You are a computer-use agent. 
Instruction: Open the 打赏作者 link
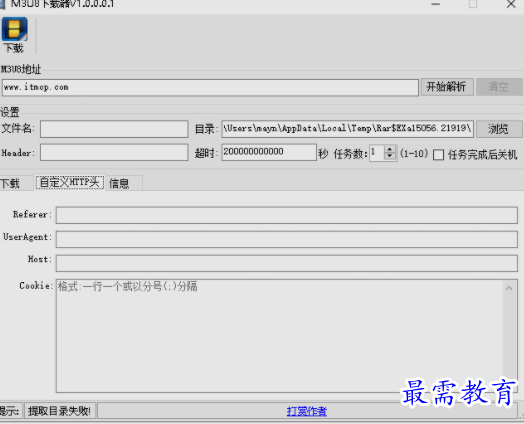tap(307, 411)
